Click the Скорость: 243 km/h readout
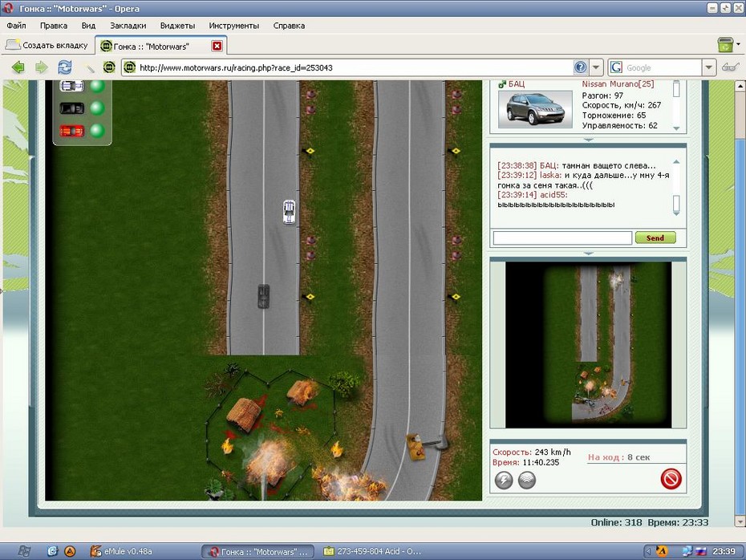This screenshot has width=746, height=560. pyautogui.click(x=532, y=452)
